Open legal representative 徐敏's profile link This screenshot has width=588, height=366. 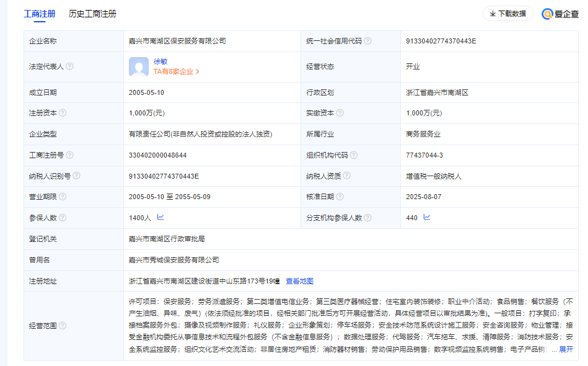pyautogui.click(x=160, y=61)
